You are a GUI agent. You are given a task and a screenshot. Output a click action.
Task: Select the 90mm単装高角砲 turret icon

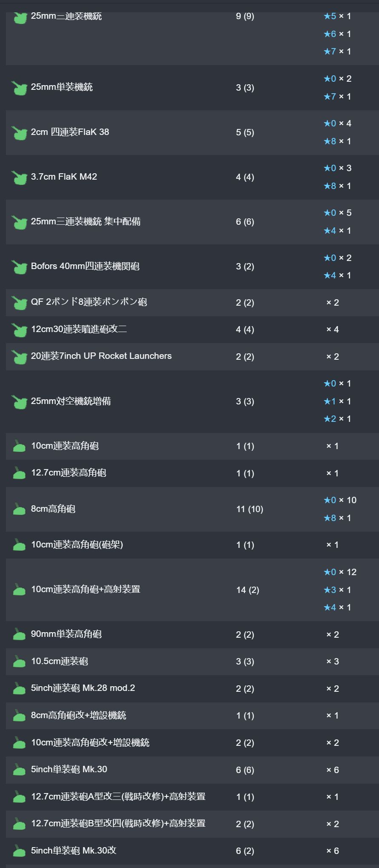19,635
